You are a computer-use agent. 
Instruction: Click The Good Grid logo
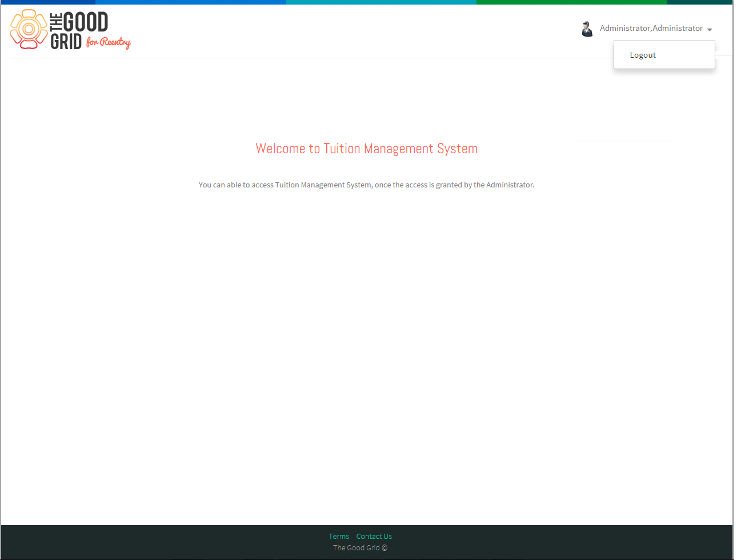tap(70, 30)
